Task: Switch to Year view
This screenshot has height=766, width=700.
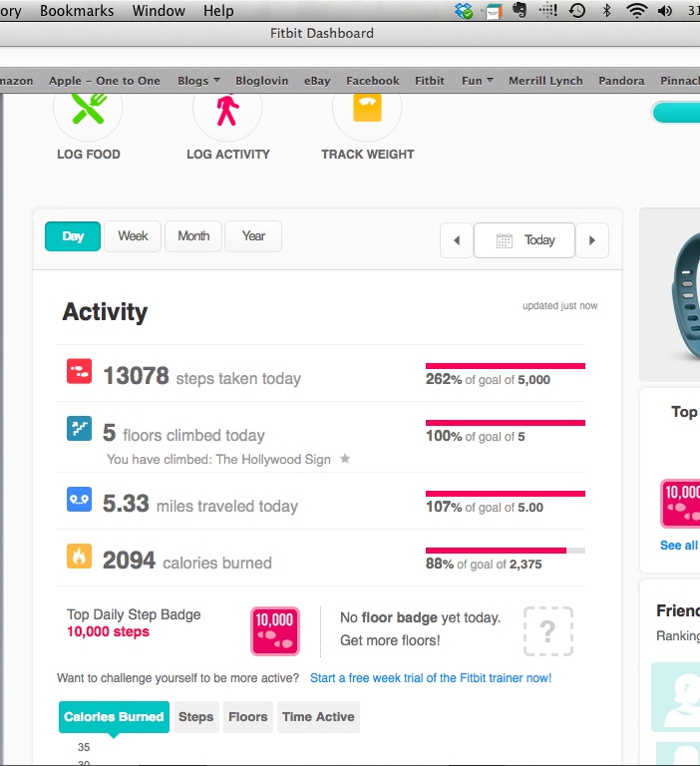Action: [x=253, y=236]
